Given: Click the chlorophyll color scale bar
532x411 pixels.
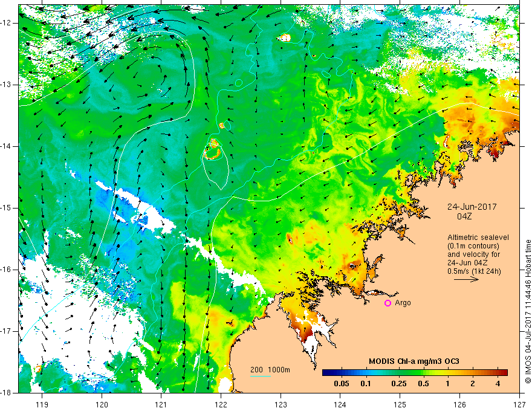Looking at the screenshot, I should coord(415,373).
